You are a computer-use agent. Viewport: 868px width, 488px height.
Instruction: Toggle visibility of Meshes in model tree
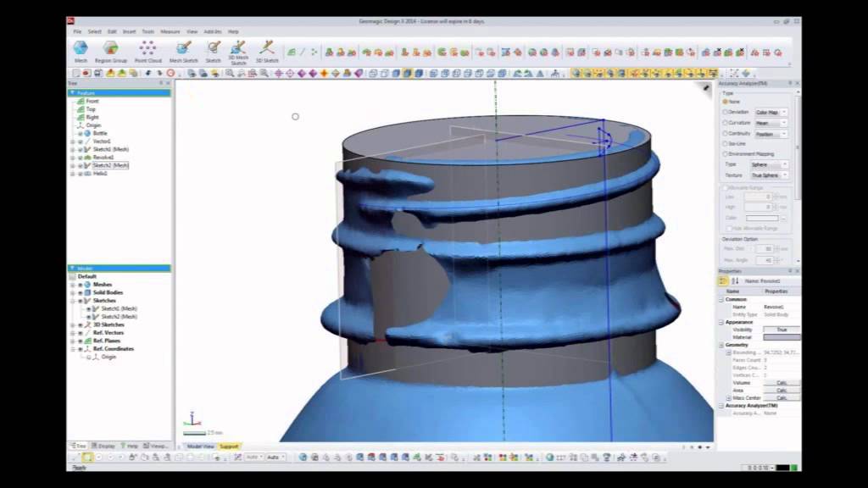pos(81,285)
